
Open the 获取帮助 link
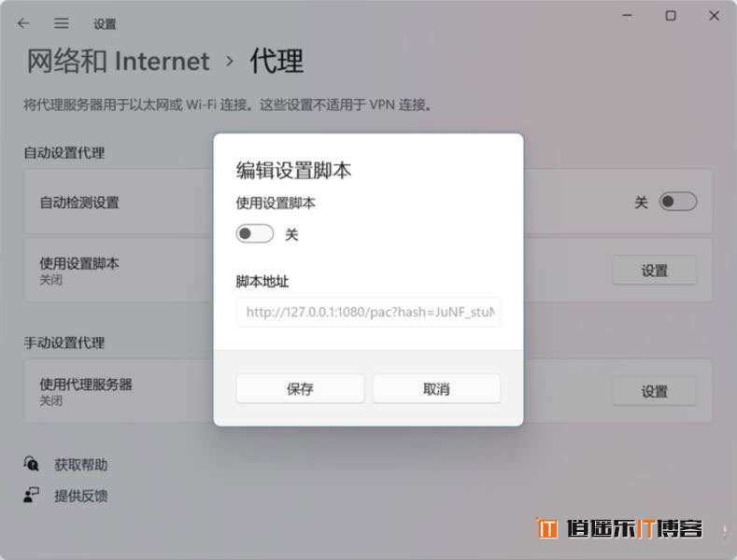[81, 465]
